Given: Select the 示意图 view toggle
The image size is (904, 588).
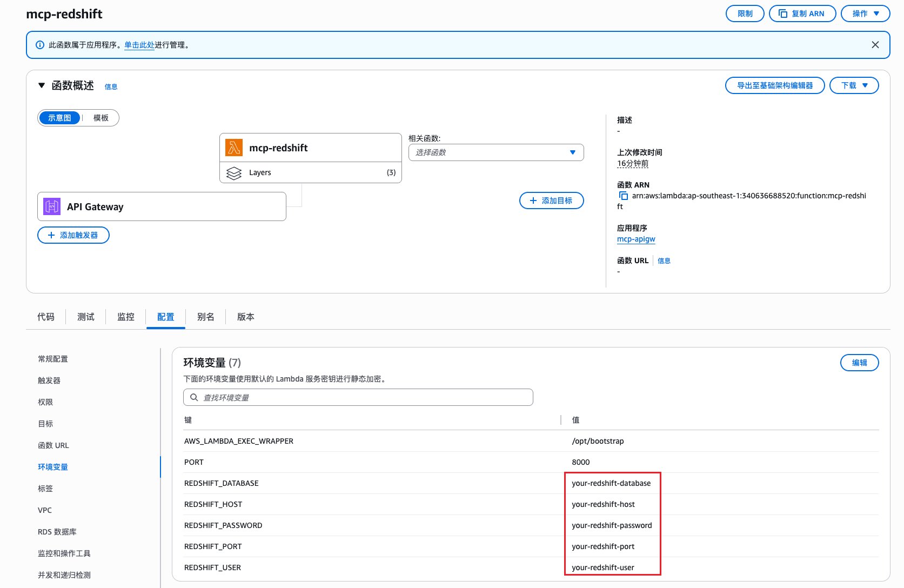Looking at the screenshot, I should (59, 118).
